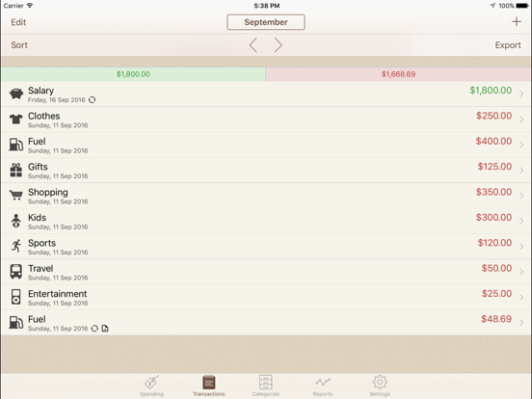Tap the Salary piggy bank icon
The height and width of the screenshot is (399, 532).
(x=16, y=93)
